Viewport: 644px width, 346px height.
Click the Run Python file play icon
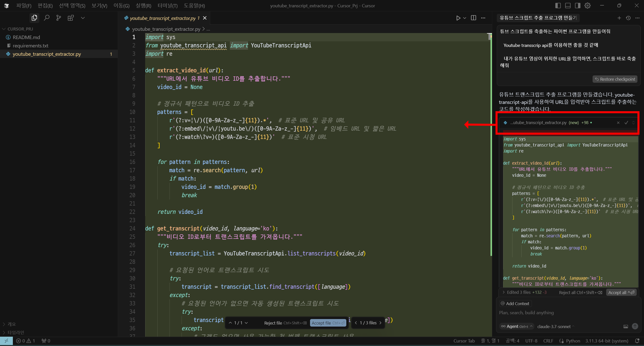[458, 18]
